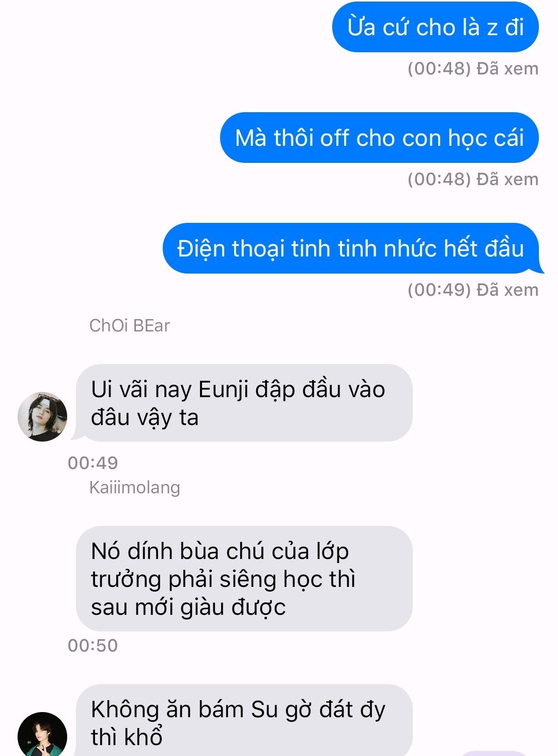
Task: Tap the second '(00:48) Đã xem' status
Action: click(x=473, y=179)
